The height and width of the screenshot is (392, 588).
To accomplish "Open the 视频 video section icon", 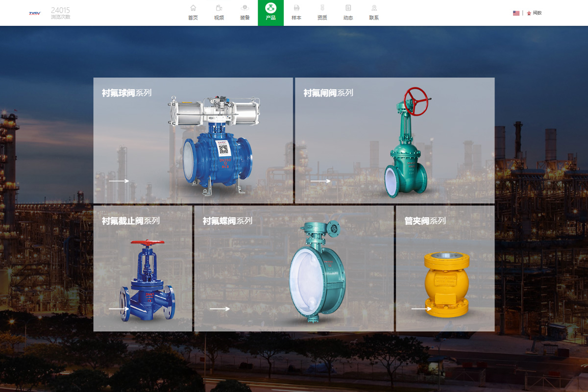I will coord(219,8).
